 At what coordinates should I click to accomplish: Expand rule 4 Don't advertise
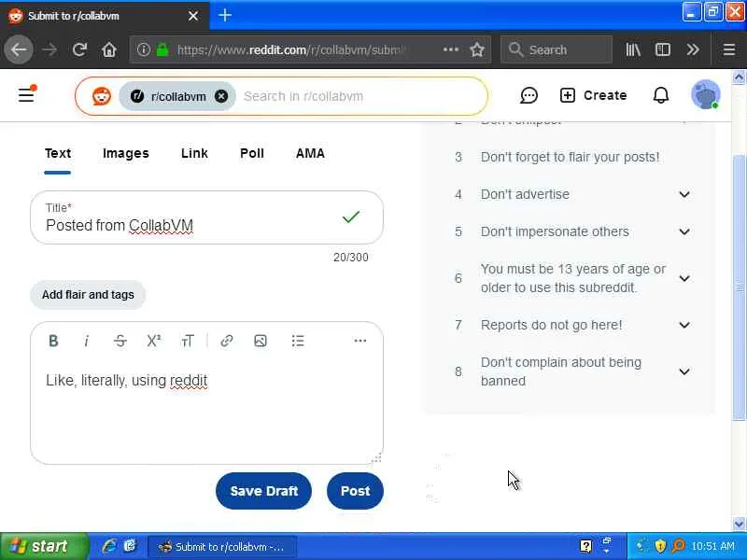pyautogui.click(x=684, y=194)
